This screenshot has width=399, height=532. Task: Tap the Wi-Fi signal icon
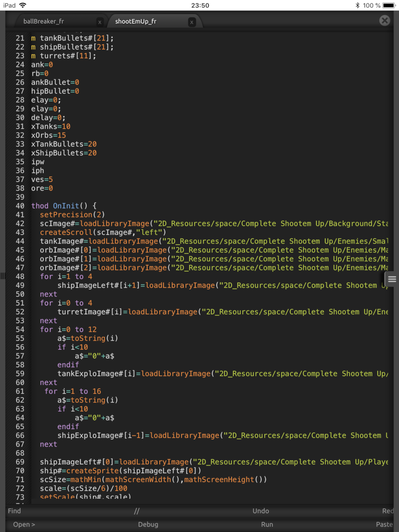click(23, 5)
